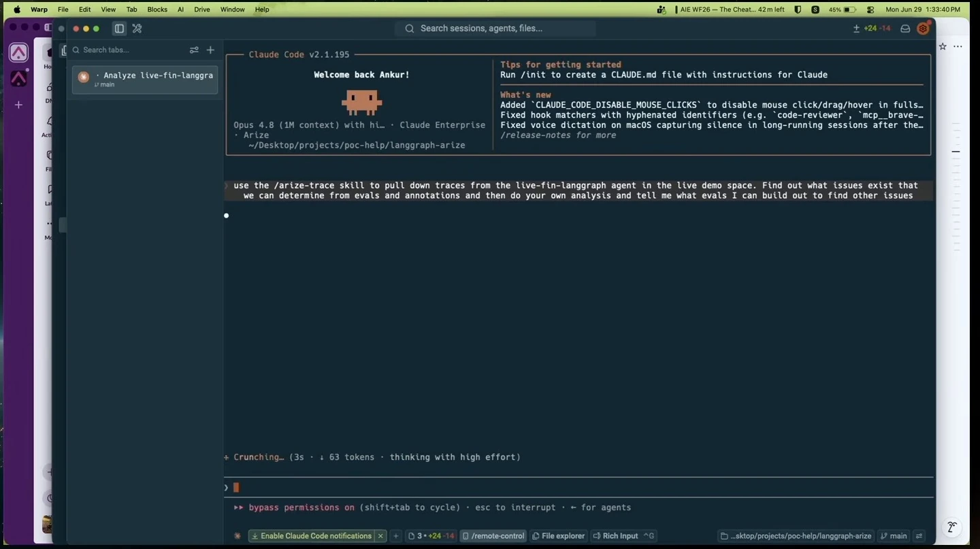
Task: Click the plus icon in purple sidebar
Action: 18,105
